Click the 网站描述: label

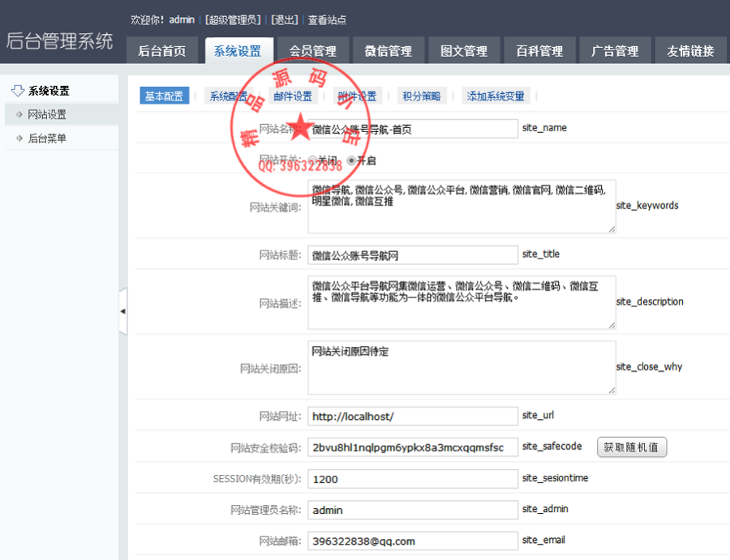(x=281, y=304)
